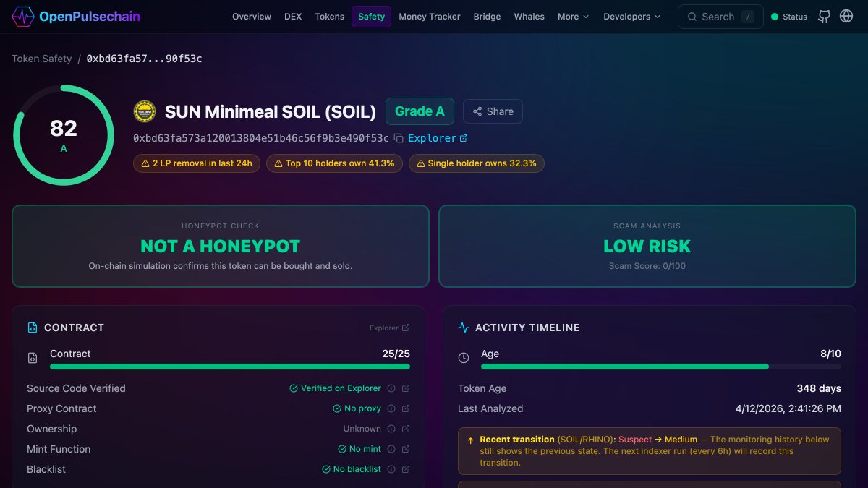Switch to the Tokens tab
This screenshot has height=488, width=868.
coord(330,17)
